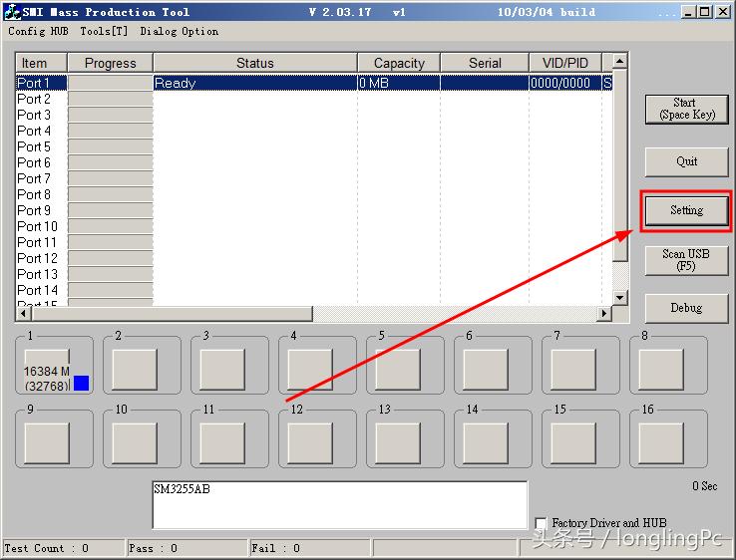Select the Port 13 row
Image resolution: width=736 pixels, height=560 pixels.
tap(314, 274)
